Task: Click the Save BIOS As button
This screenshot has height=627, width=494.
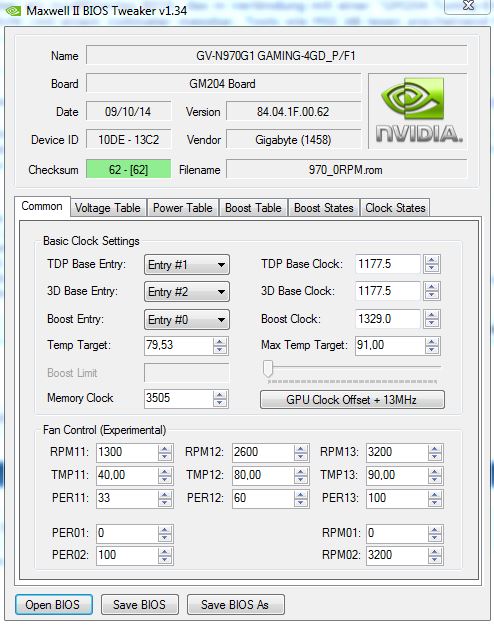Action: pos(235,604)
